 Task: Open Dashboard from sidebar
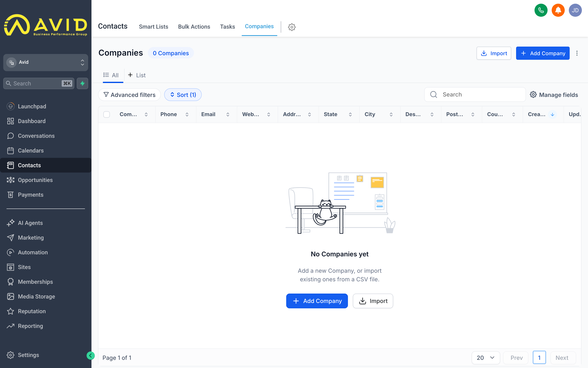(x=46, y=121)
